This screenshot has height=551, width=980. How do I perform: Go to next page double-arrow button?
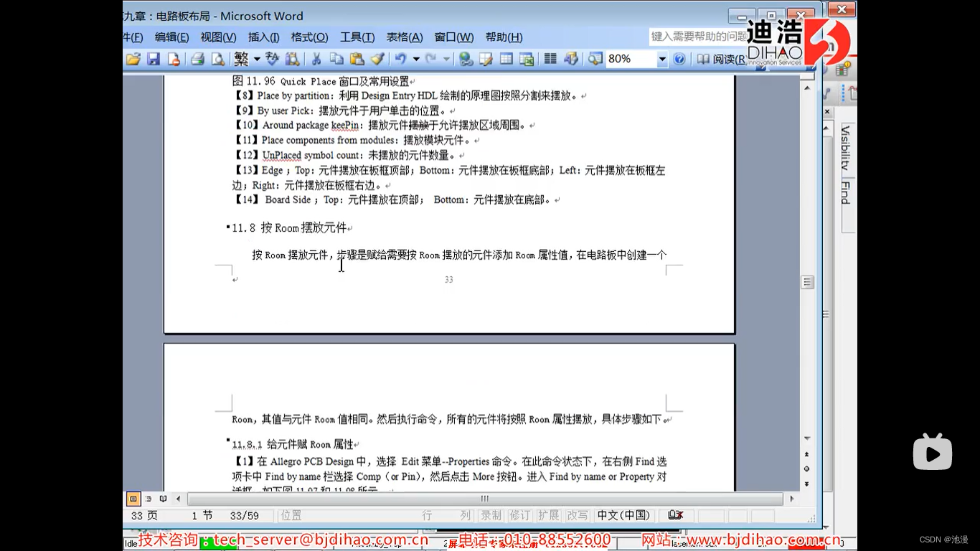807,484
